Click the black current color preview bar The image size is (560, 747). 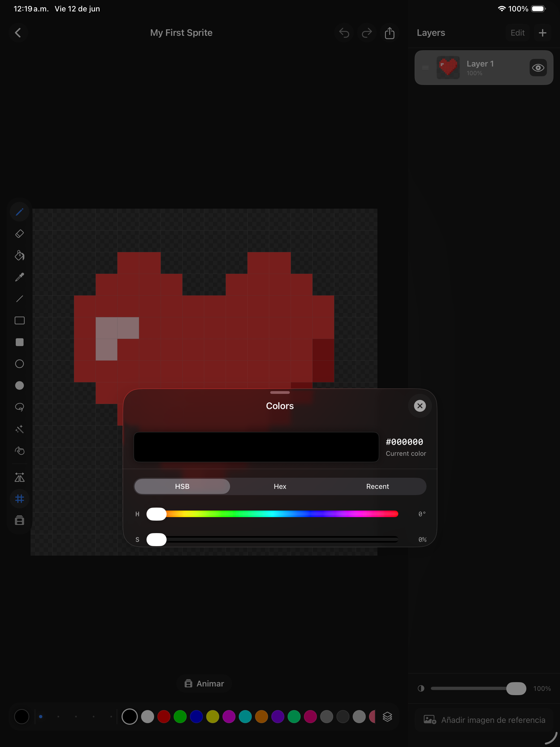(x=256, y=447)
